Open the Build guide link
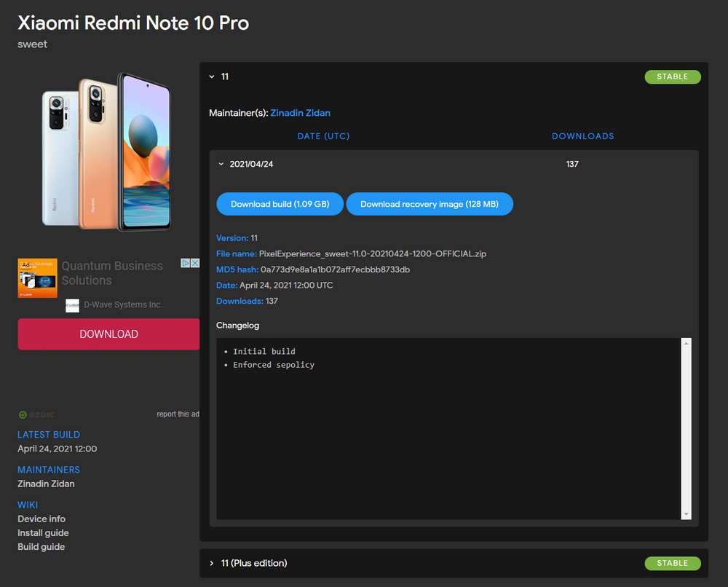 coord(41,546)
